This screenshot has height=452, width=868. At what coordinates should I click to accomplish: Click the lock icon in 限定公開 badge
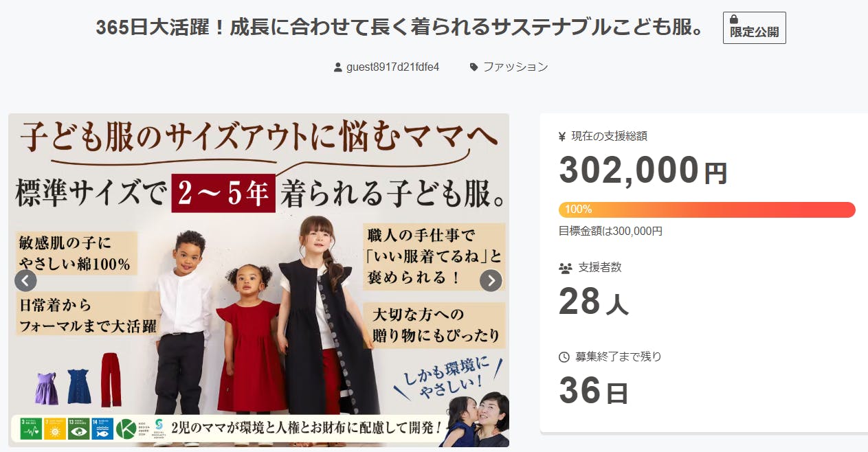point(734,19)
